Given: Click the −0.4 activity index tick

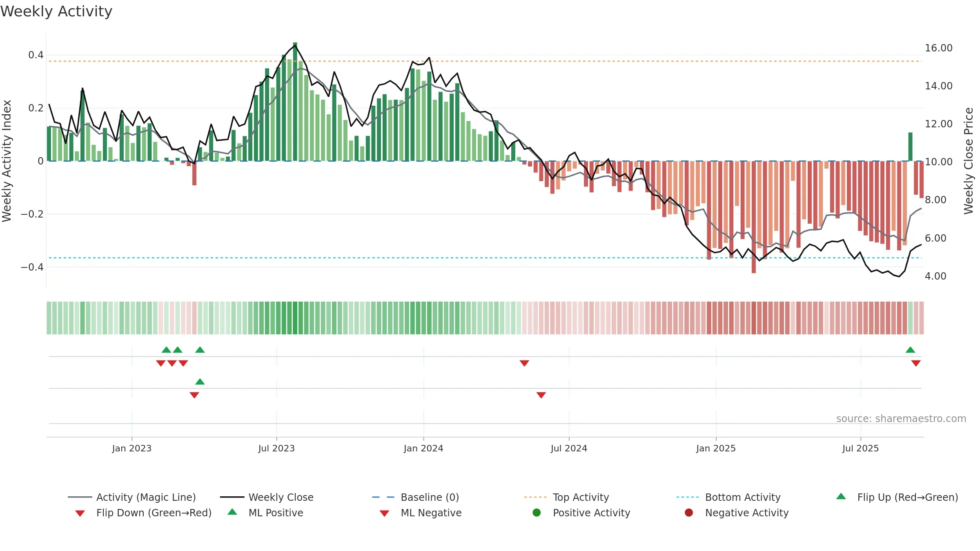Looking at the screenshot, I should click(32, 267).
